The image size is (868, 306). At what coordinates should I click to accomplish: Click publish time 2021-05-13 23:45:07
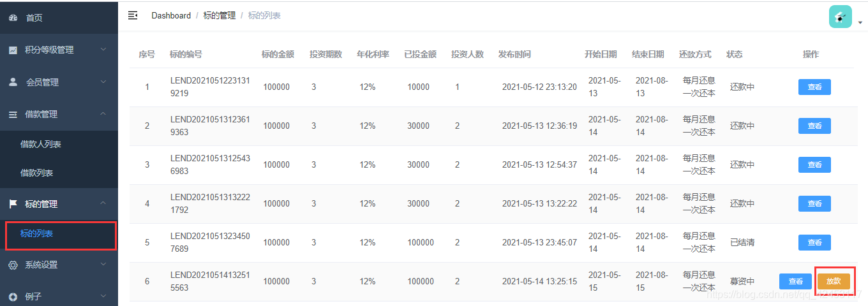pos(539,243)
